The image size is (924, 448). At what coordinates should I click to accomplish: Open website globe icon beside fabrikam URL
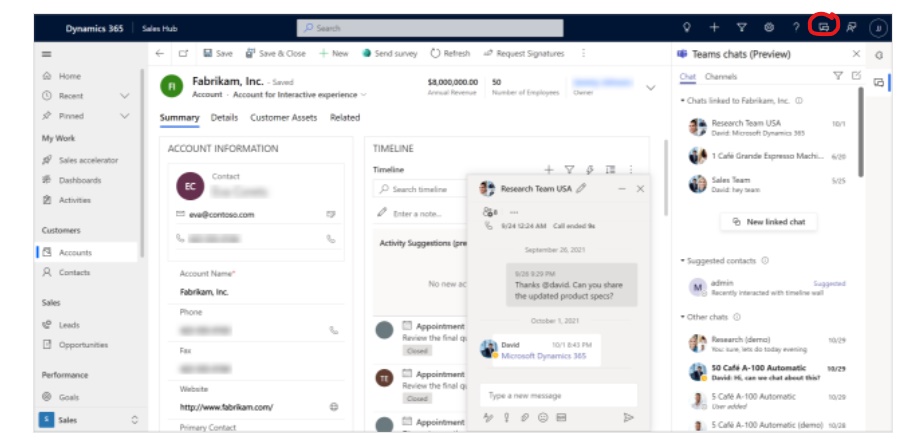pos(334,407)
